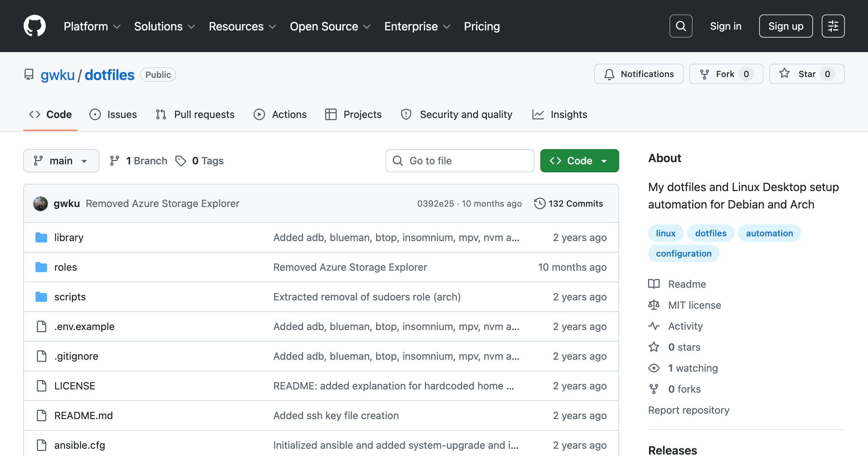Open the 'Removed Azure Storage Explorer' commit message in header row
The image size is (868, 456).
tap(162, 203)
